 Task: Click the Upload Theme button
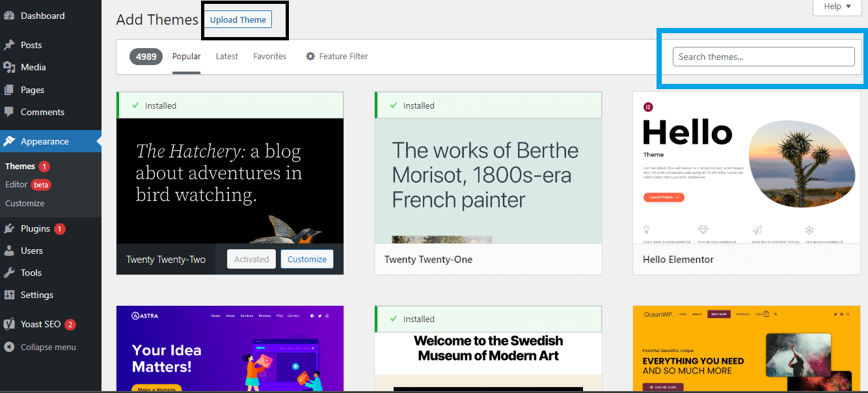click(x=237, y=20)
